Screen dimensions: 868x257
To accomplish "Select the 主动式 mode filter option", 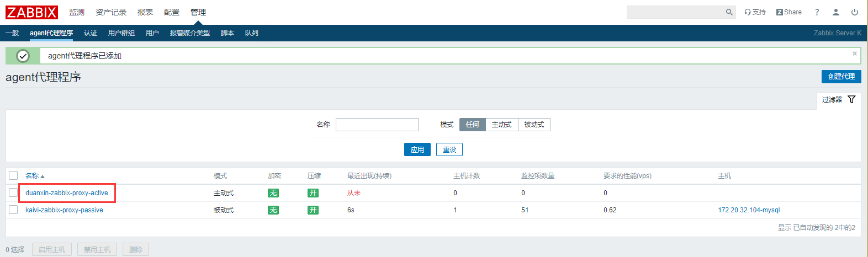I will pos(502,125).
